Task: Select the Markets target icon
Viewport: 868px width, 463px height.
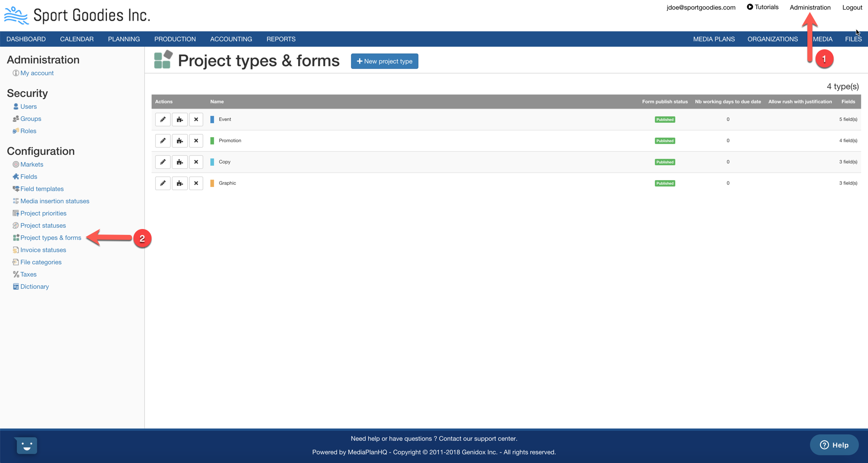Action: (x=16, y=164)
